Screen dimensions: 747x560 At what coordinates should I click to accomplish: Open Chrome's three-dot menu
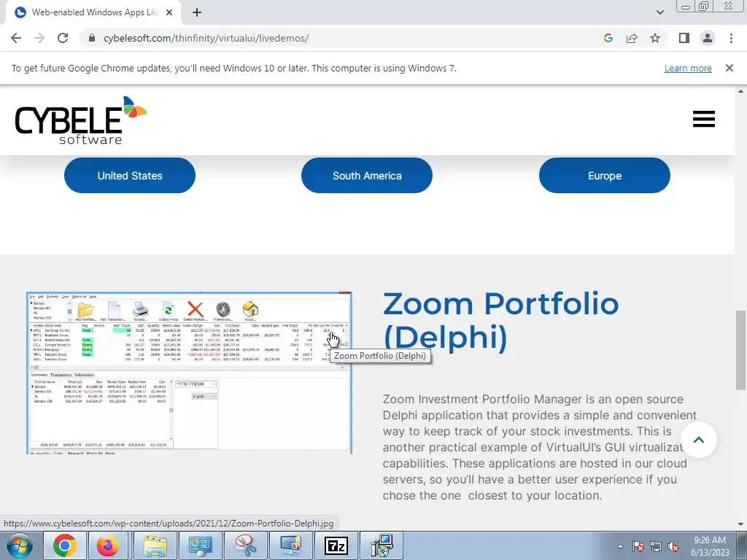[731, 38]
